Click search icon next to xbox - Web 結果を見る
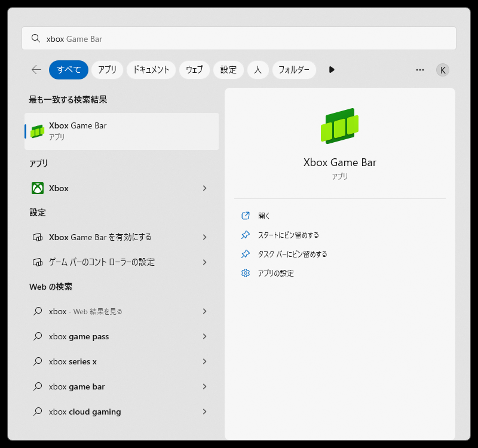478x448 pixels. coord(38,311)
